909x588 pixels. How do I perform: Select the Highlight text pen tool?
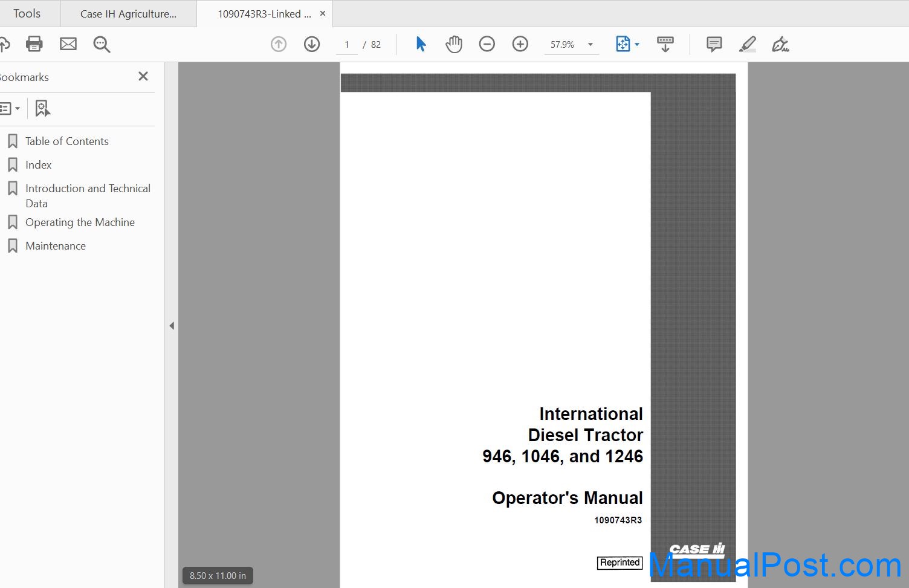[x=748, y=44]
